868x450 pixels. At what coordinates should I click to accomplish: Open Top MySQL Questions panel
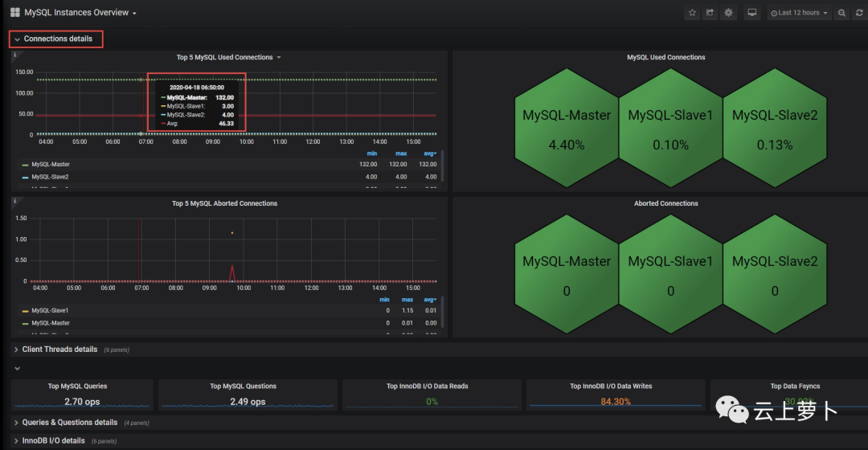(243, 386)
